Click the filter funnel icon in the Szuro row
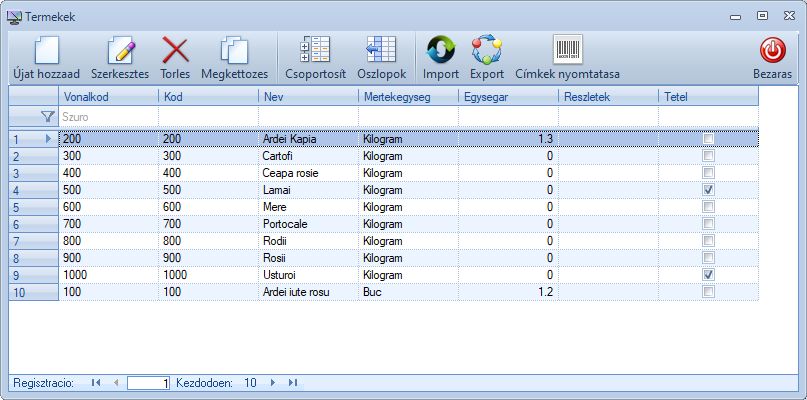Viewport: 807px width, 400px height. click(48, 117)
